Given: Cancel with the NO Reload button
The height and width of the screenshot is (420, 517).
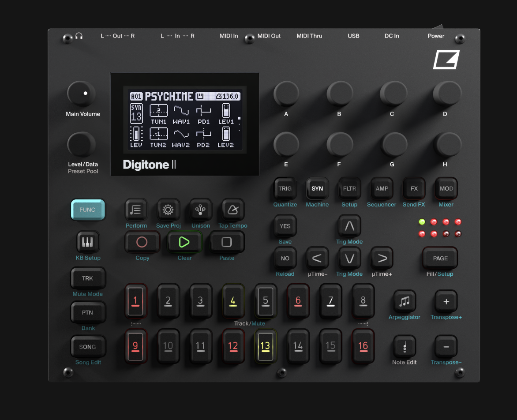Looking at the screenshot, I should coord(285,258).
